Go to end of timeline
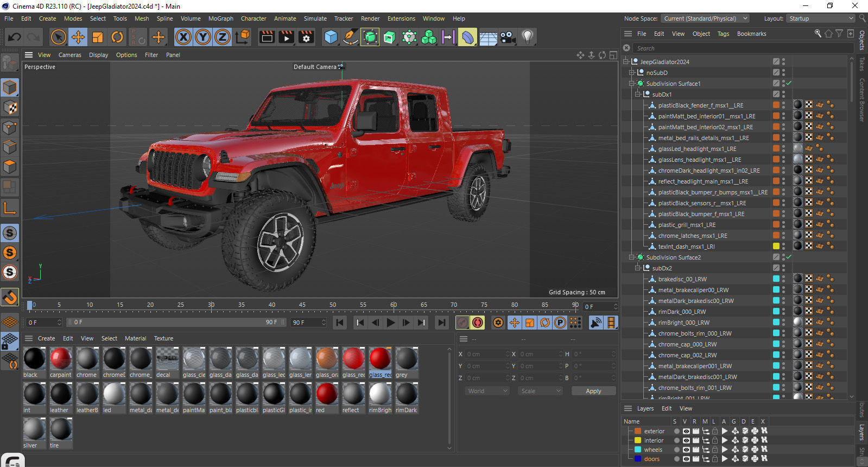The width and height of the screenshot is (868, 467). pyautogui.click(x=442, y=323)
